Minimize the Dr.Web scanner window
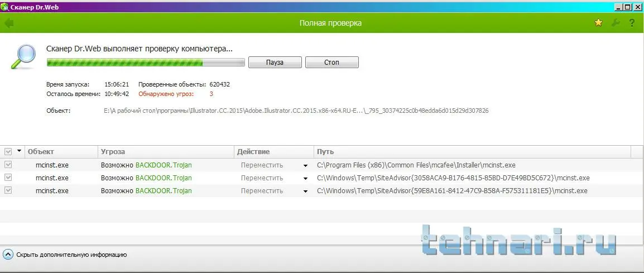644x273 pixels. point(619,7)
